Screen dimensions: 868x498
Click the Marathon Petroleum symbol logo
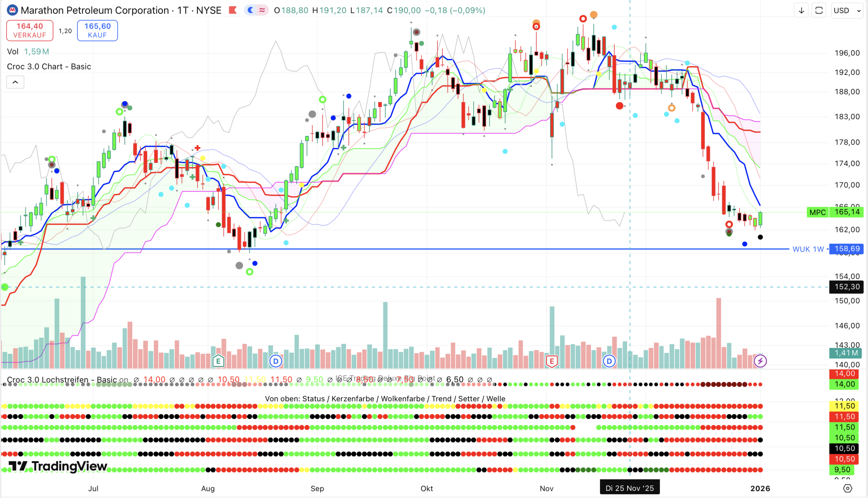pyautogui.click(x=12, y=10)
